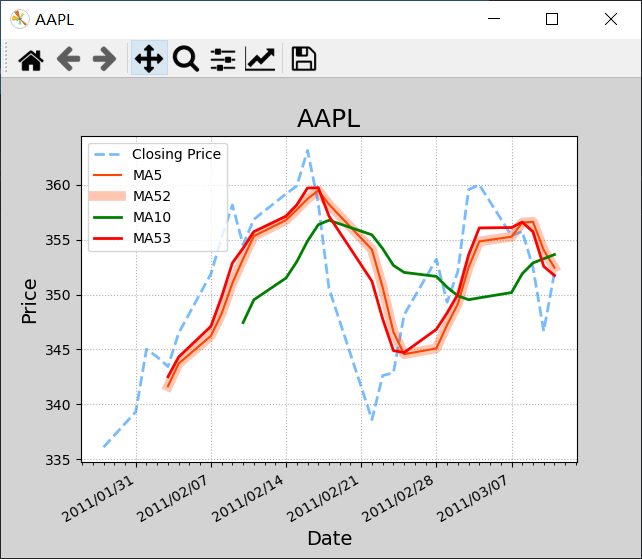Open the Edit axis and curve parameters tool
This screenshot has height=559, width=642.
pos(260,59)
